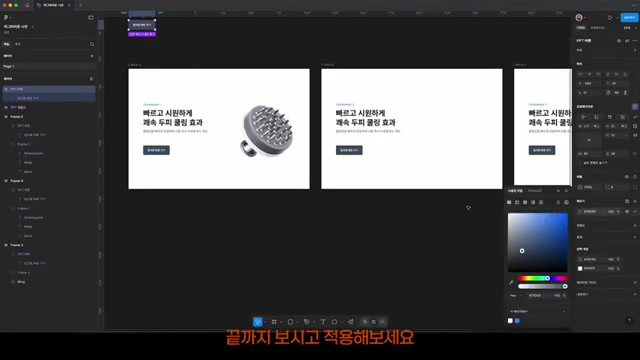The width and height of the screenshot is (640, 360).
Task: Add an effect with plus button
Action: pyautogui.click(x=635, y=237)
